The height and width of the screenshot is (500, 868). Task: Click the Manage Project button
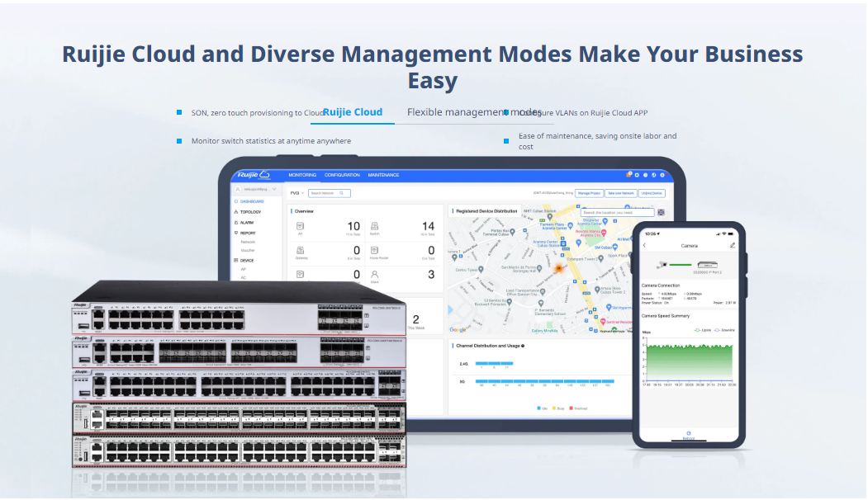point(589,193)
